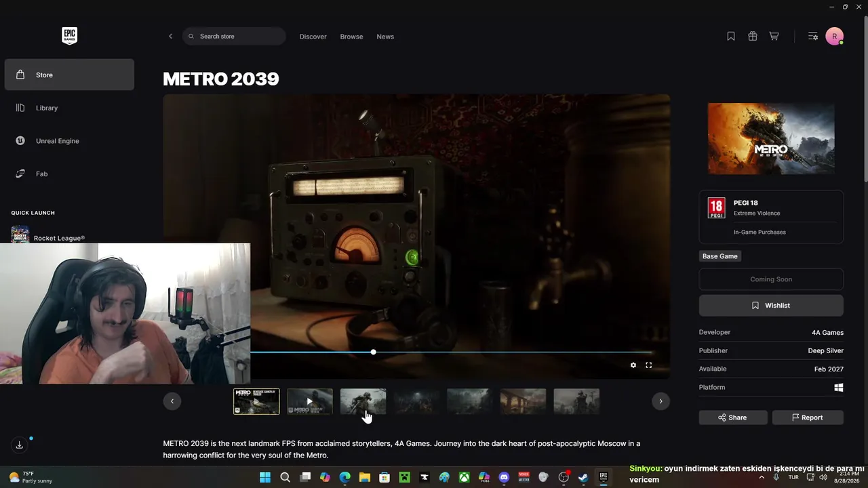Open Unreal Engine in the sidebar
This screenshot has width=868, height=488.
[x=69, y=141]
